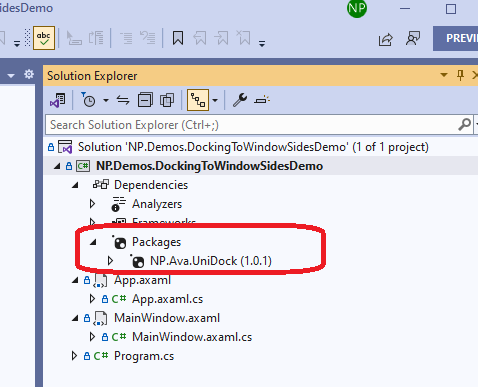Toggle the highlighted track active item button
The height and width of the screenshot is (387, 478).
pyautogui.click(x=198, y=100)
